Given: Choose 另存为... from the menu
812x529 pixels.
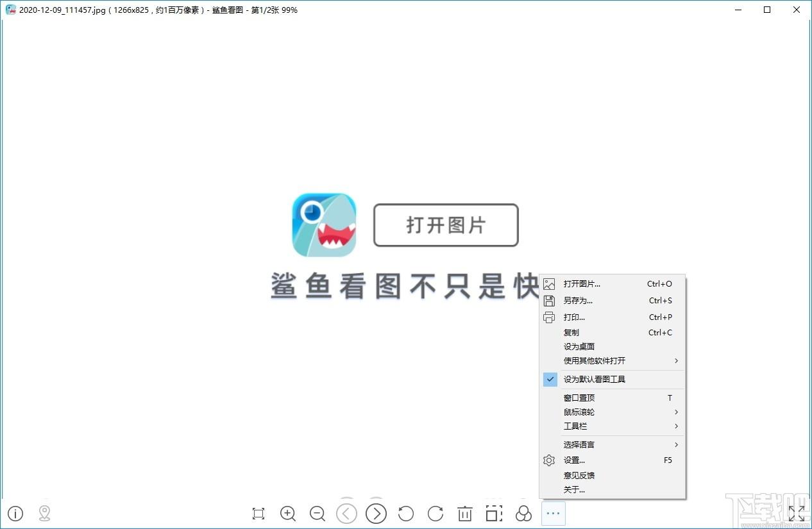Looking at the screenshot, I should point(613,301).
